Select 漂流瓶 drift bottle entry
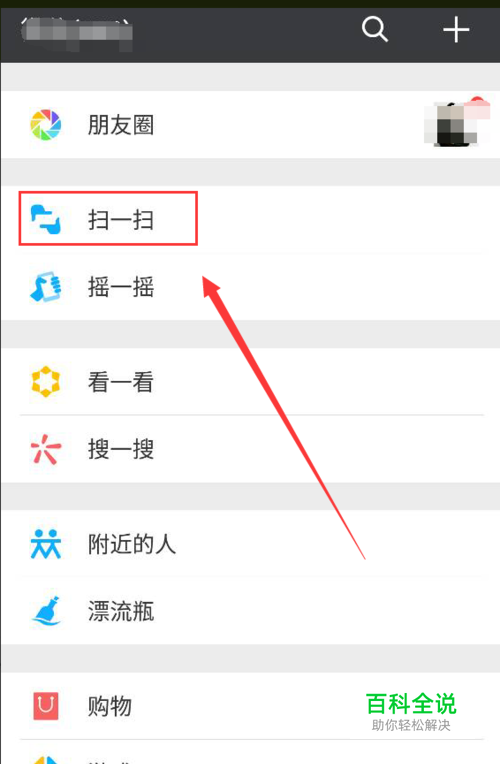500x764 pixels. (x=250, y=611)
